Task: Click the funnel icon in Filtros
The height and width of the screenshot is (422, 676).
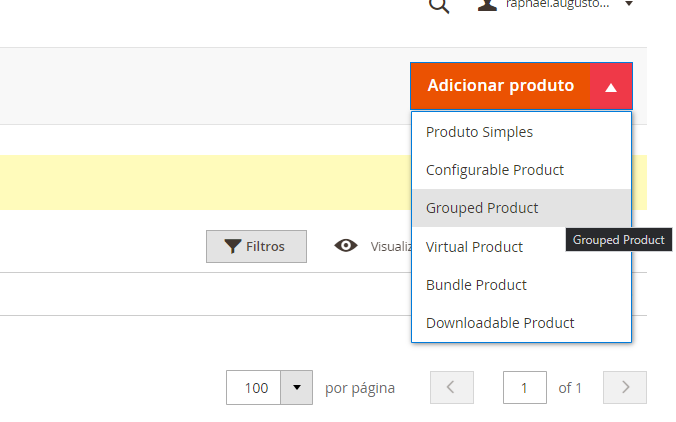Action: click(x=232, y=246)
